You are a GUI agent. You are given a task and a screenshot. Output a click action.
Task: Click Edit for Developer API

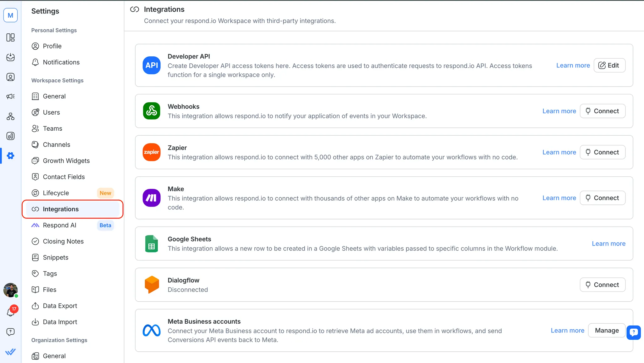pos(609,65)
